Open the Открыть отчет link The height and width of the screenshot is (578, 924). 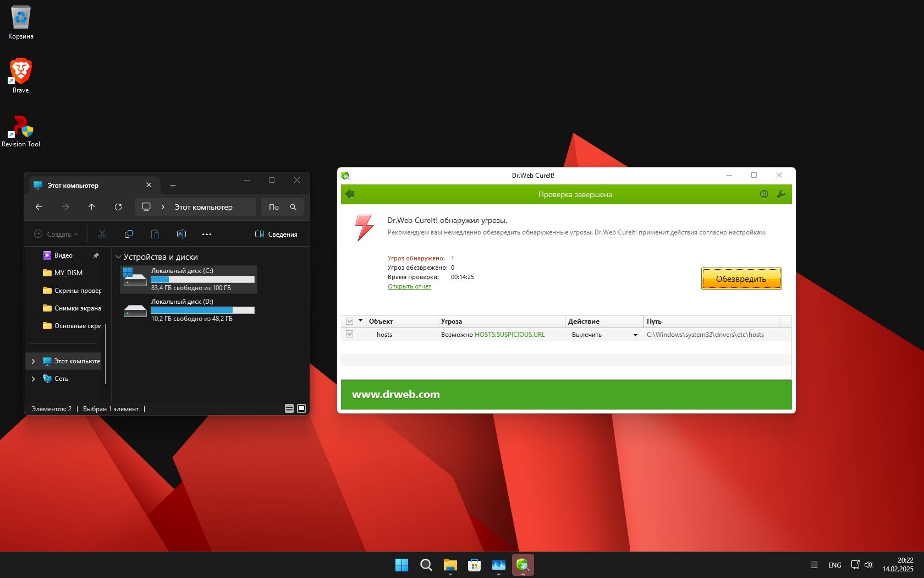(409, 287)
